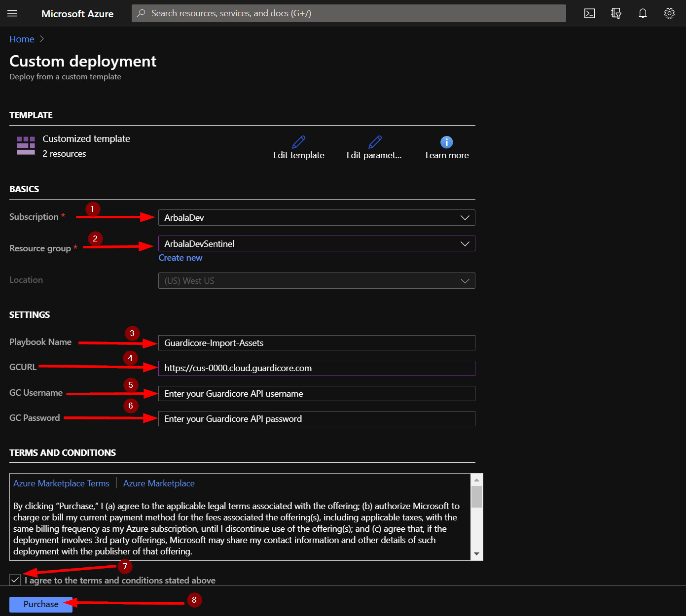Go to the Home breadcrumb
The height and width of the screenshot is (616, 686).
(x=22, y=39)
